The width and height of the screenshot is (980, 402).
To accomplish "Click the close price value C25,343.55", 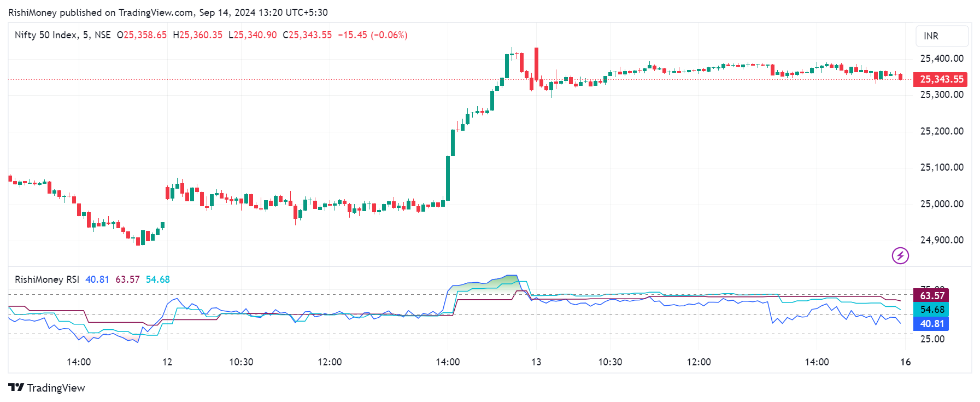I will [x=307, y=35].
